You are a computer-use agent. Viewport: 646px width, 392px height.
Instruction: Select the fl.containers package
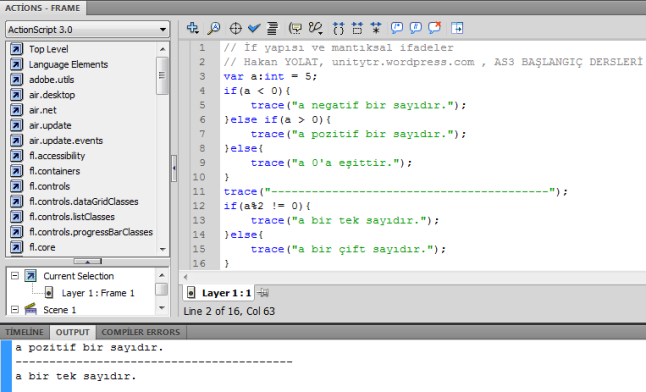click(x=54, y=171)
